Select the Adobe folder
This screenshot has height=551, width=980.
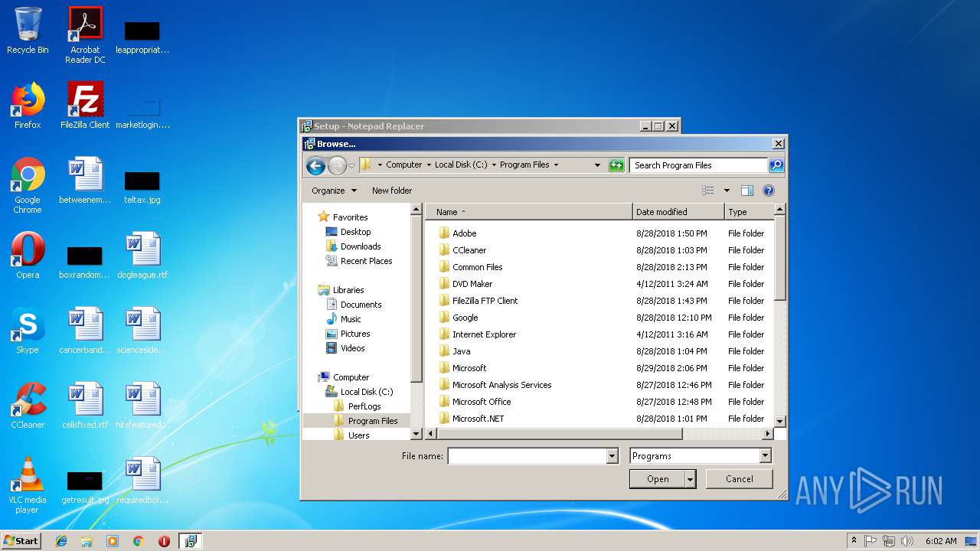(465, 233)
